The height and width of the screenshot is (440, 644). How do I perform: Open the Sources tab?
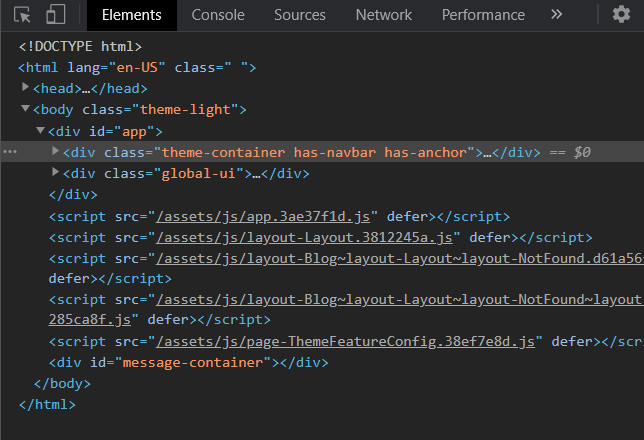[x=300, y=15]
